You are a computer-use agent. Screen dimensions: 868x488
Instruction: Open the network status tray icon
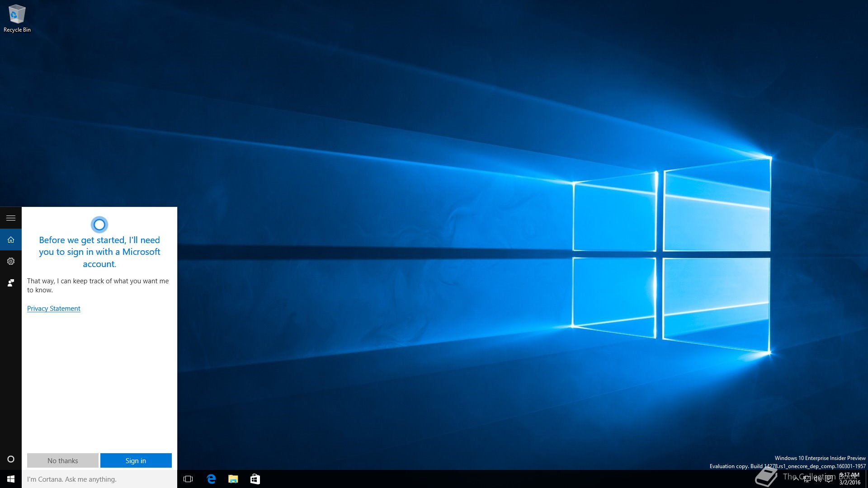(x=807, y=479)
